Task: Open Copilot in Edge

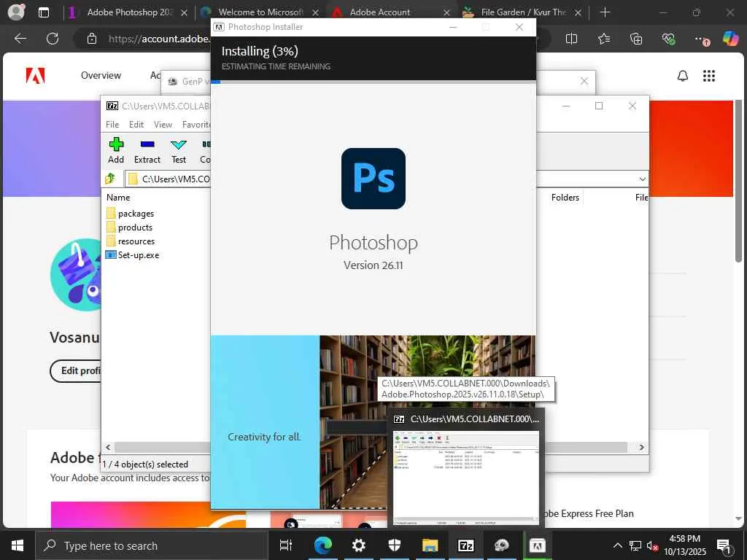Action: 730,38
